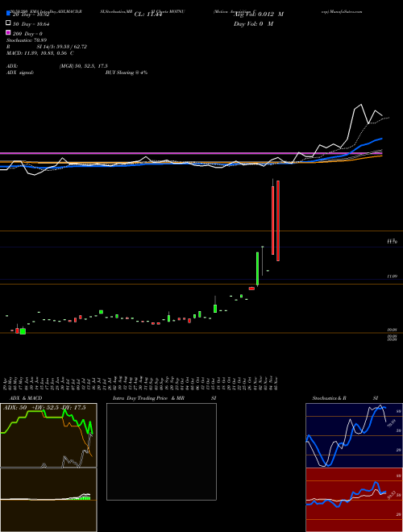This screenshot has height=532, width=403.
Task: Click the 'CL: 11.44' closing price label
Action: point(148,15)
